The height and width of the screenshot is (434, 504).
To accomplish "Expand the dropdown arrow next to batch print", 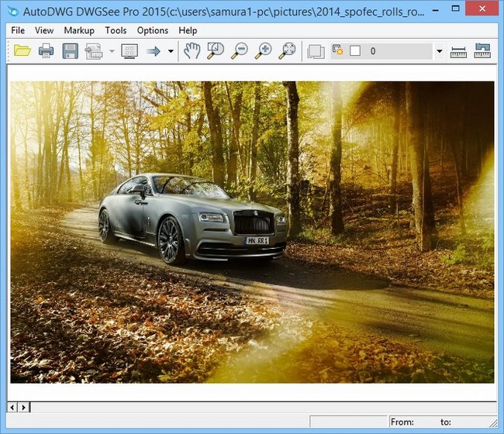I will click(x=112, y=52).
